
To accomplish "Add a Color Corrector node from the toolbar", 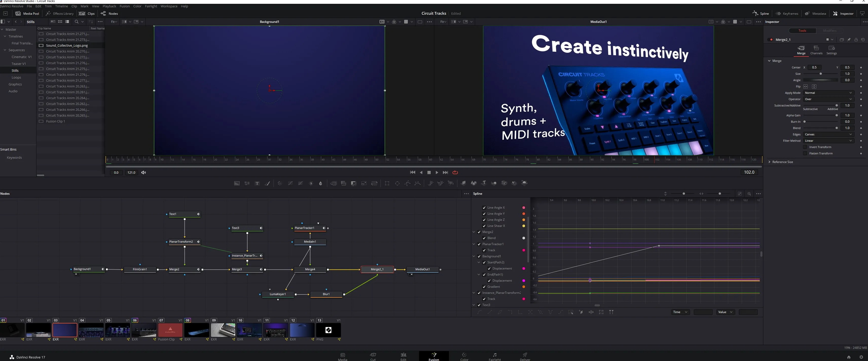I will (280, 183).
